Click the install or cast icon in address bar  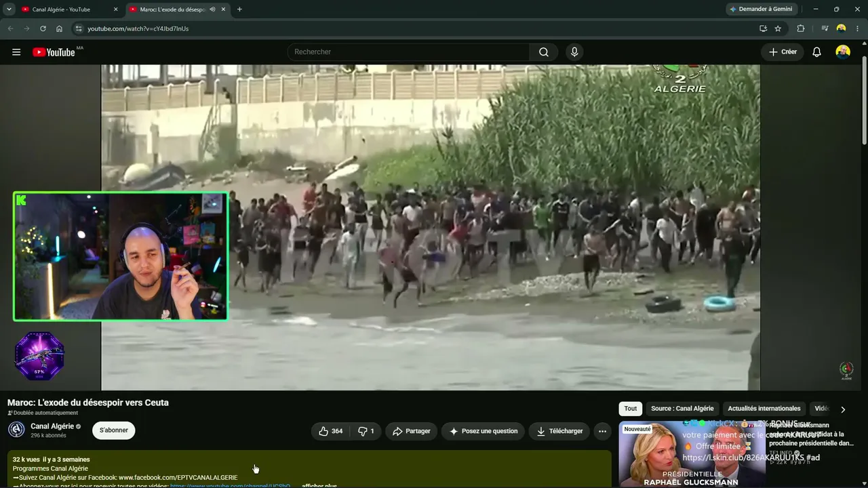click(x=763, y=28)
